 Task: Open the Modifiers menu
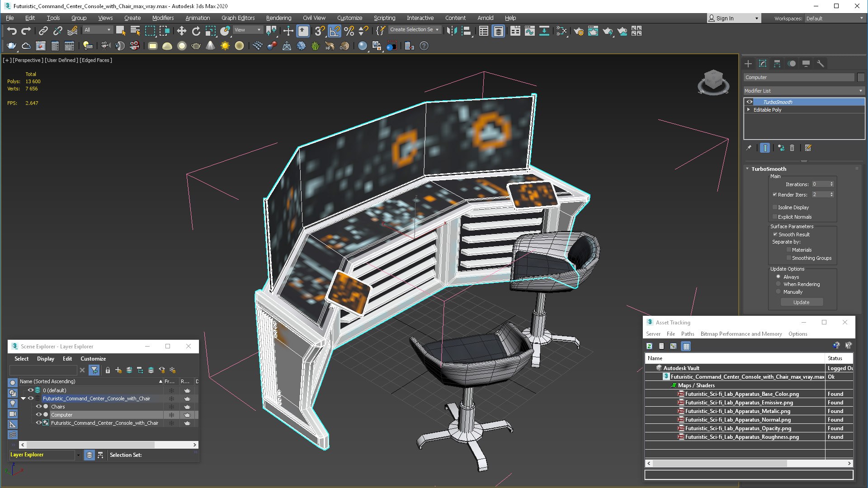point(163,18)
